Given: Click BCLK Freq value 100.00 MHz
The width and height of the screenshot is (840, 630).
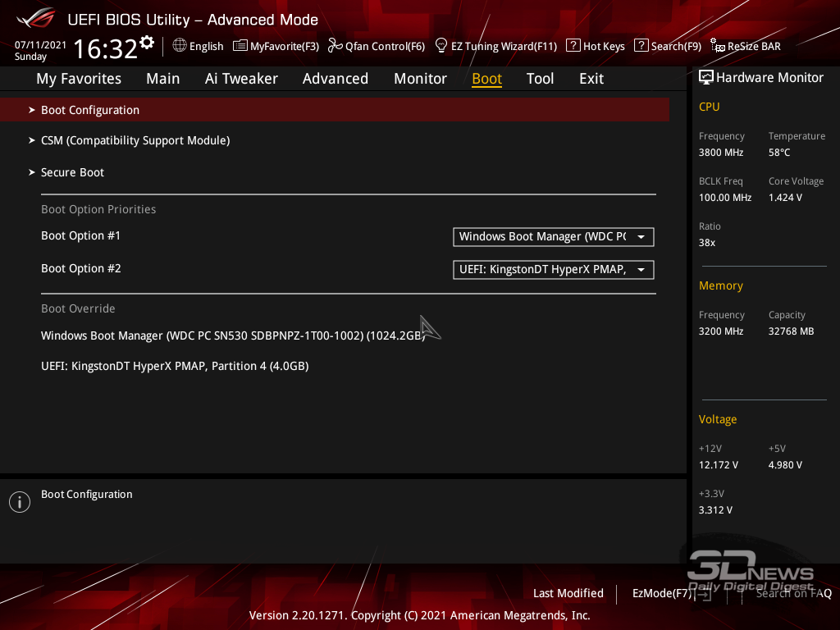Looking at the screenshot, I should click(x=725, y=198).
